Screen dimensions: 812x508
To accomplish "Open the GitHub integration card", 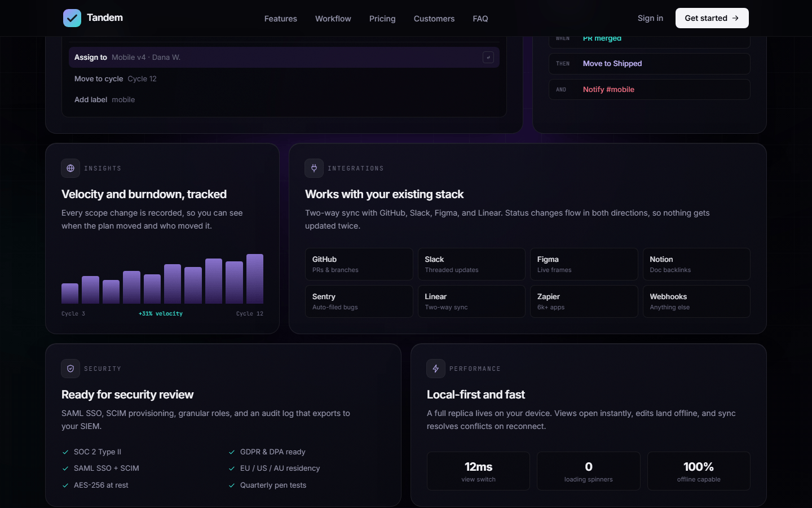I will pos(359,264).
